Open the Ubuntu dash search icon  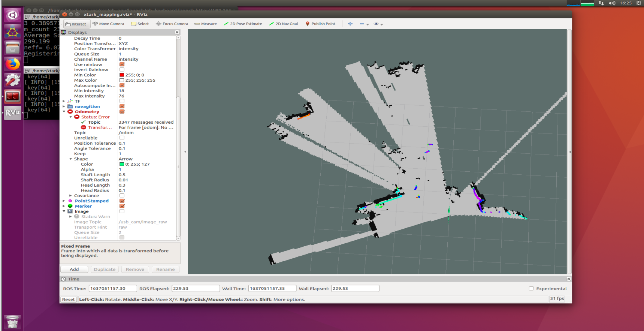(x=12, y=15)
